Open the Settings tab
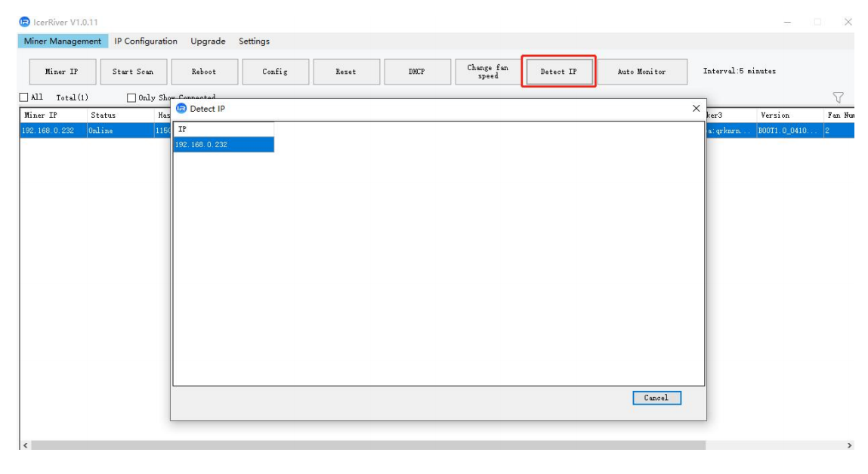This screenshot has width=868, height=474. pos(254,42)
